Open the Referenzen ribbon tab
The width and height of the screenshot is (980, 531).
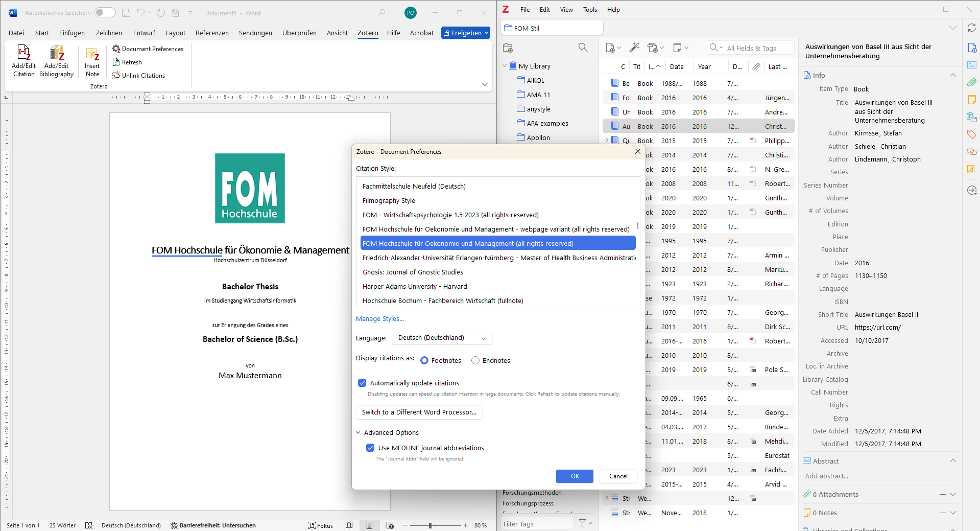212,33
